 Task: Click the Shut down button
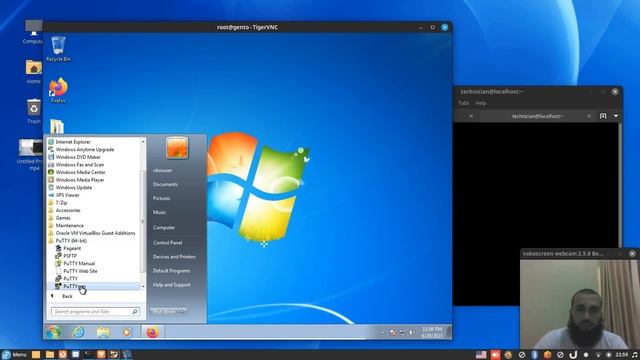(164, 311)
